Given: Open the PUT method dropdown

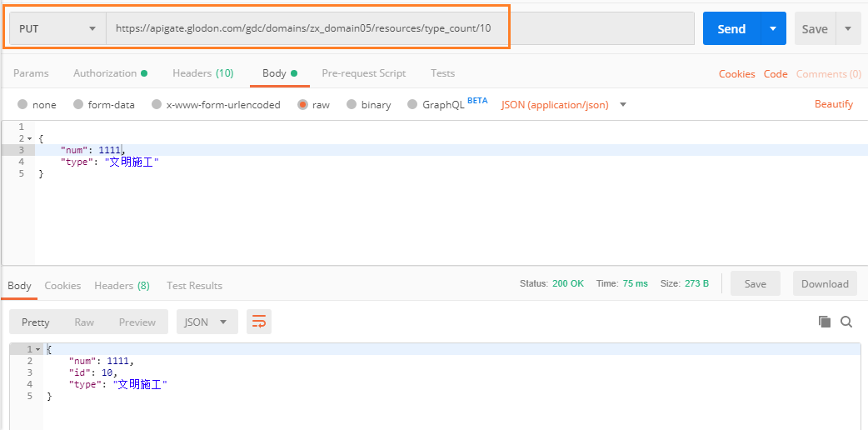Looking at the screenshot, I should (x=57, y=28).
